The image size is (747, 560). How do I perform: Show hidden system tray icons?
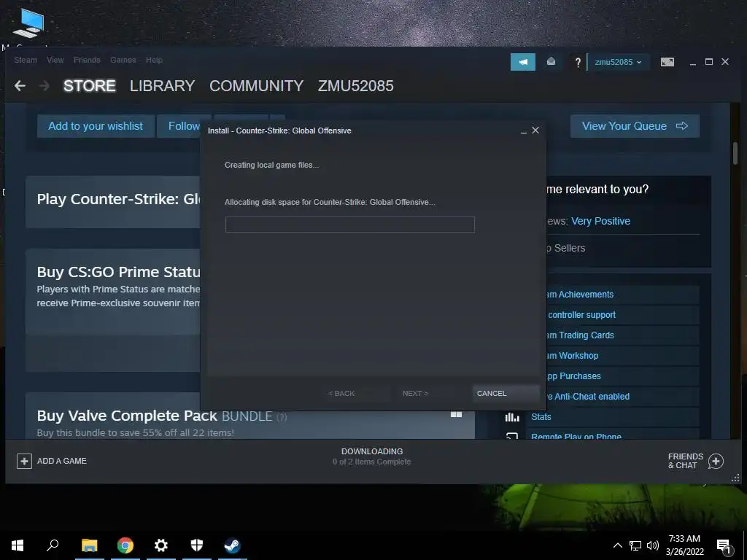pyautogui.click(x=617, y=545)
